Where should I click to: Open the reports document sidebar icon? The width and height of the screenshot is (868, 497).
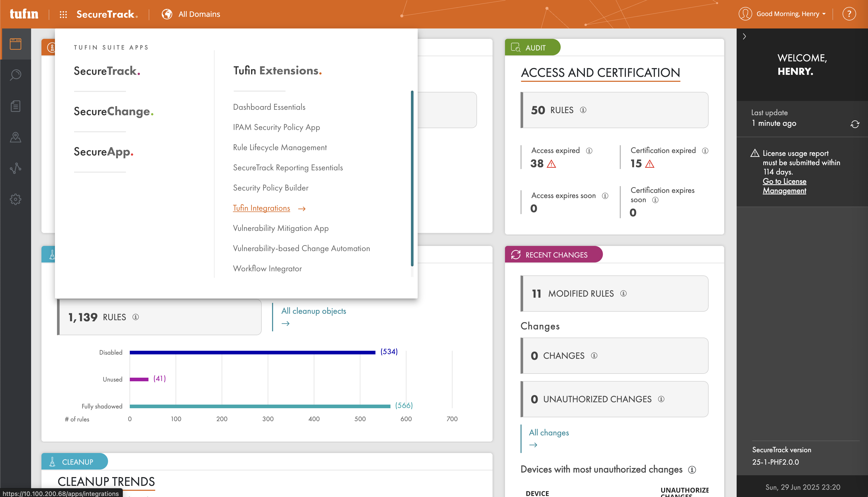15,106
